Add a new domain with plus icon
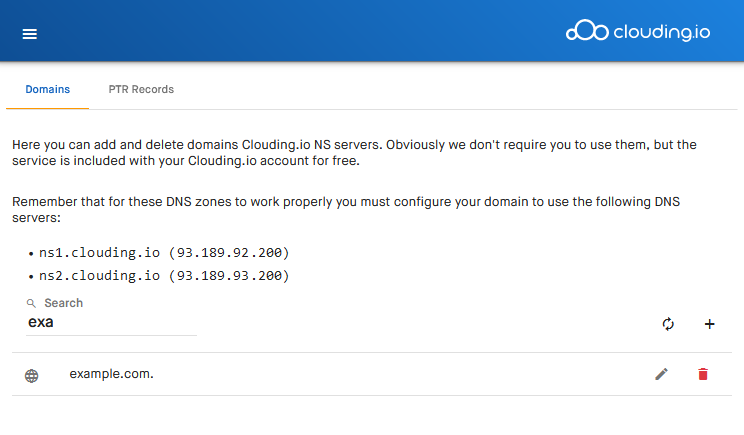This screenshot has height=435, width=744. [709, 324]
